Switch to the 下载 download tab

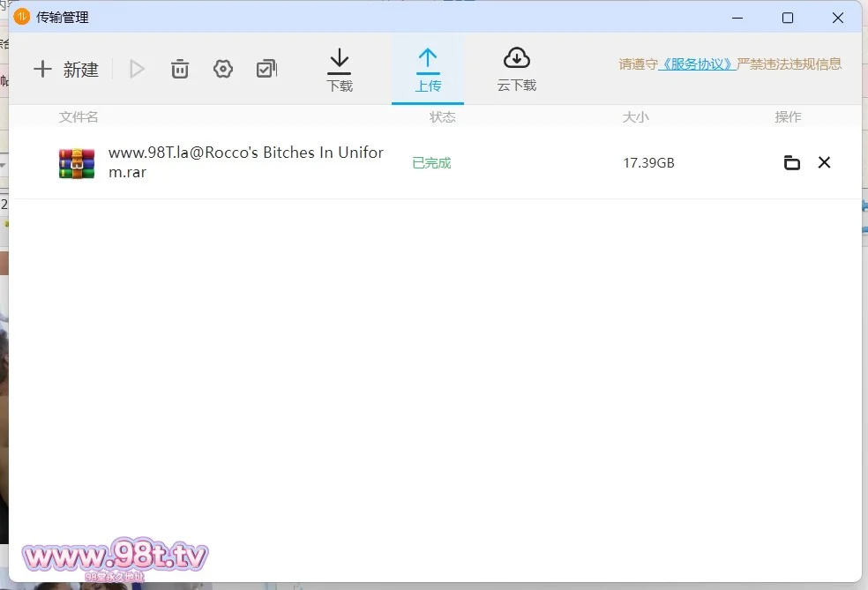pyautogui.click(x=340, y=70)
